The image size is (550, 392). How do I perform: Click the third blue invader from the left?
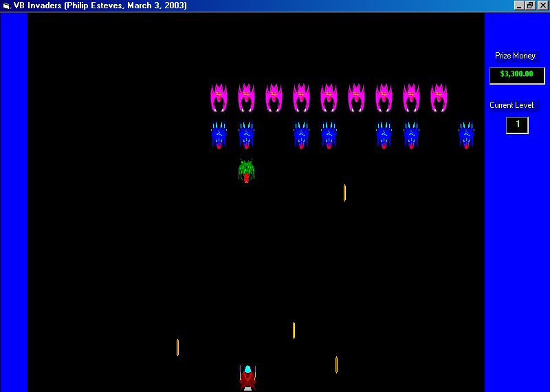click(301, 135)
